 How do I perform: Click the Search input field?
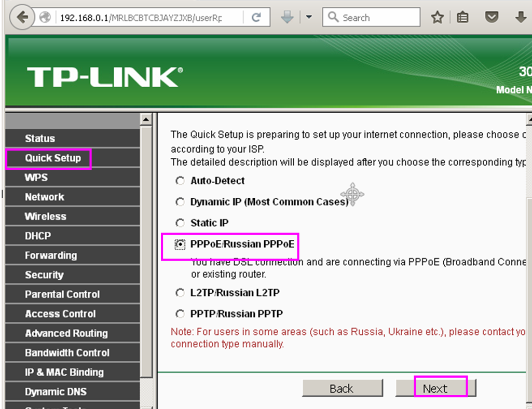point(371,17)
